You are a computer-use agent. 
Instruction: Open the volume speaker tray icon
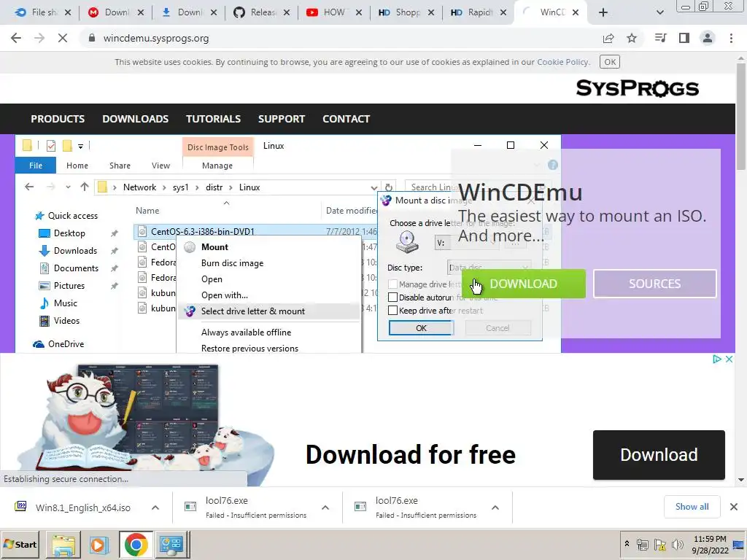tap(677, 544)
